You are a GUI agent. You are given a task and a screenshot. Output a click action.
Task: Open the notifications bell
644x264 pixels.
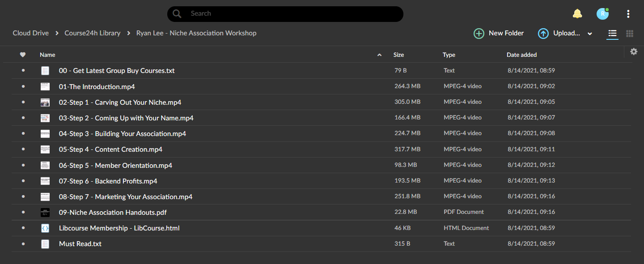pyautogui.click(x=577, y=14)
